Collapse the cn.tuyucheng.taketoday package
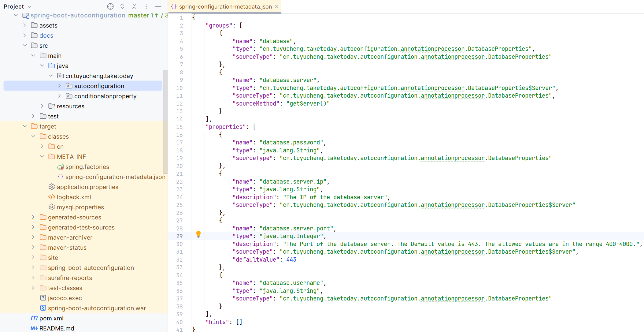 (51, 76)
